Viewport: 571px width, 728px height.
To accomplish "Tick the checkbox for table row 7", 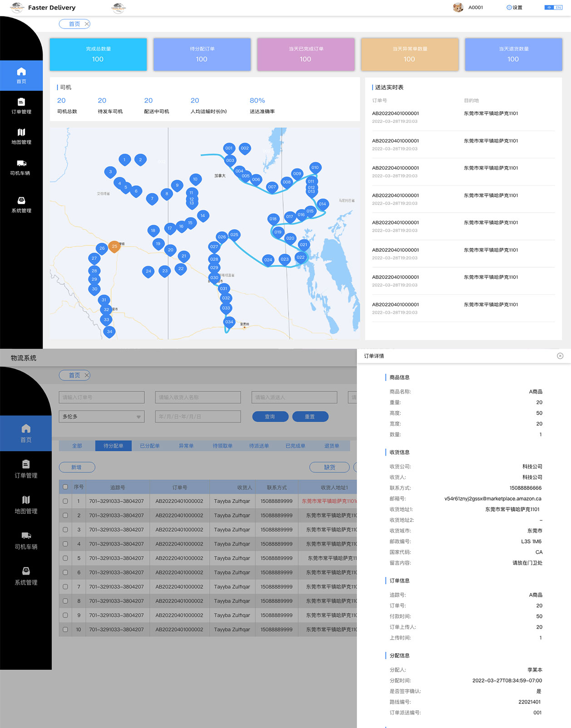I will pos(65,587).
